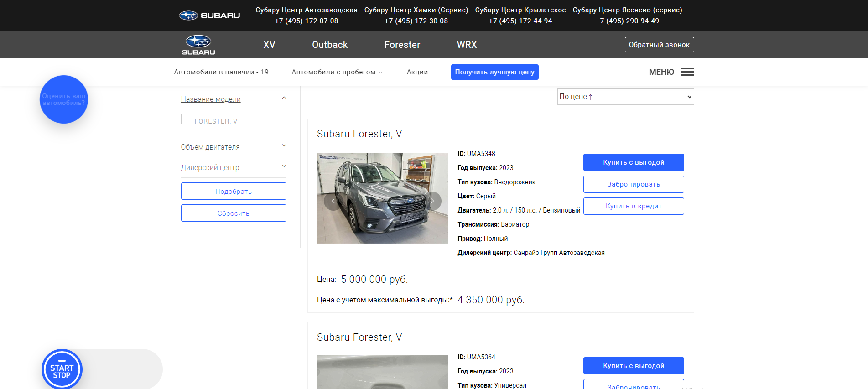Viewport: 868px width, 389px height.
Task: Click the 'Подобрать' filter button
Action: click(x=234, y=191)
